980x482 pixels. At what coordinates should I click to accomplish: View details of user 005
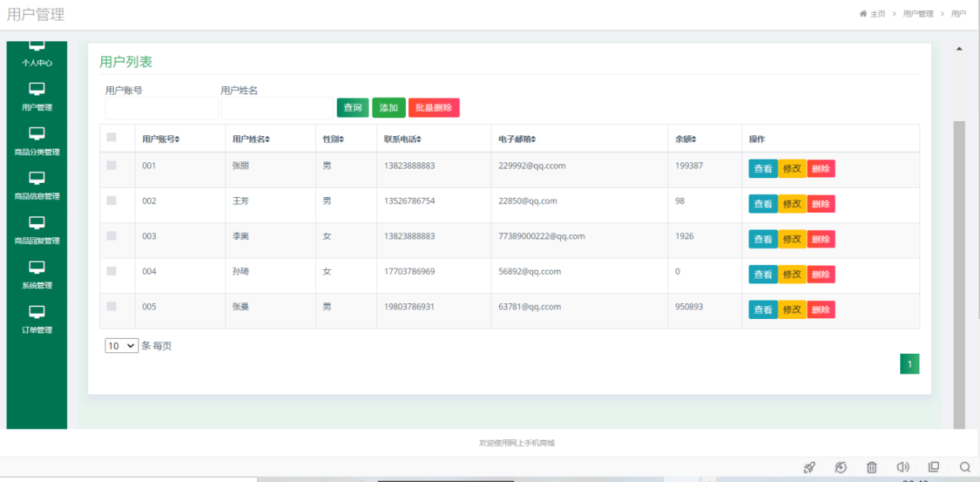click(763, 309)
